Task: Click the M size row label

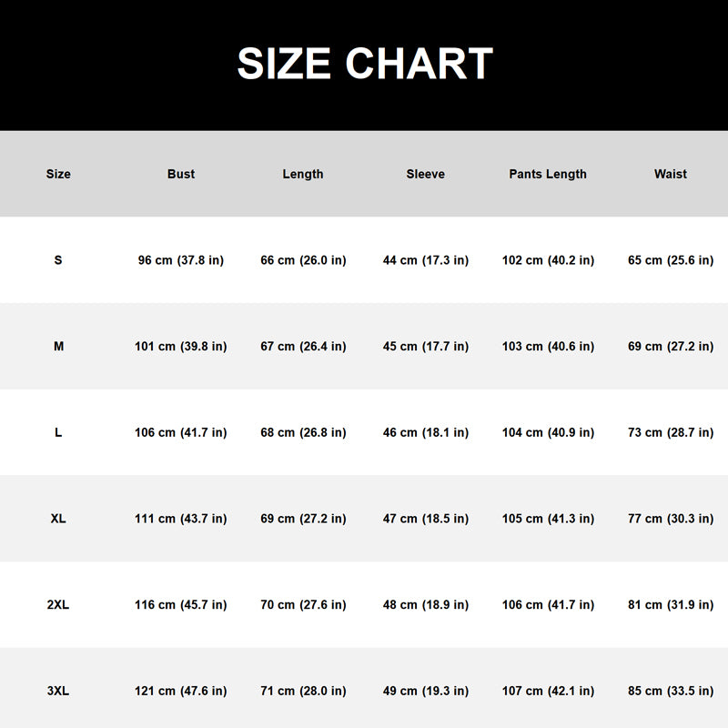Action: (58, 347)
